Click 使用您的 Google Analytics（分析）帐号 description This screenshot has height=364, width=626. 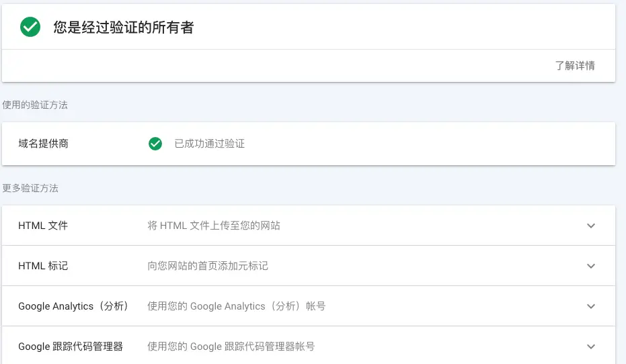(237, 306)
